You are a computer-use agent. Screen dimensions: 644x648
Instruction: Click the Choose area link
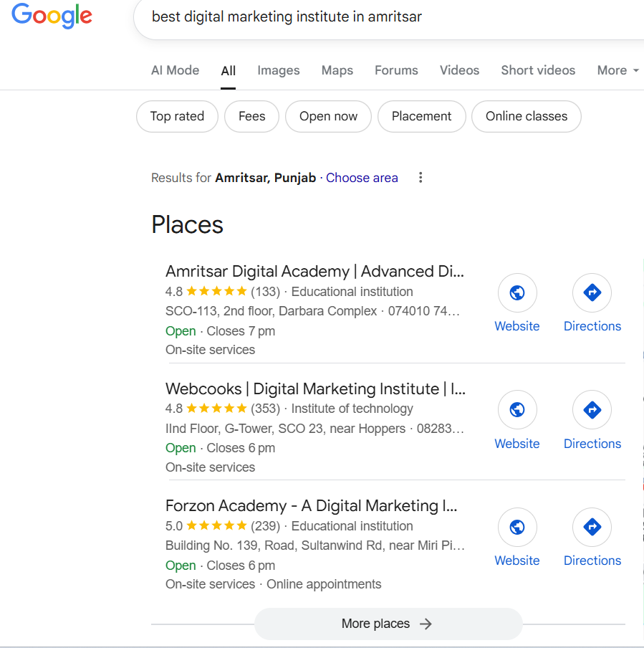[x=362, y=178]
